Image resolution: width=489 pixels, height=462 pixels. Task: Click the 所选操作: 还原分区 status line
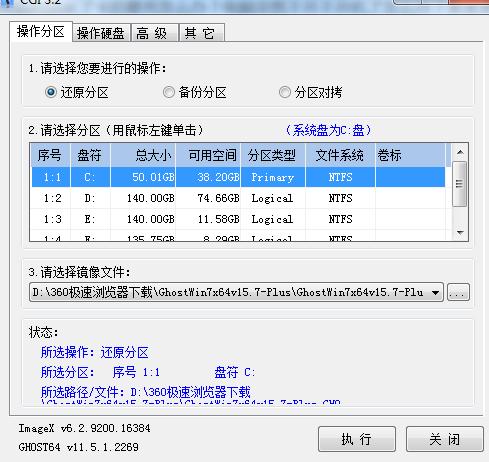(x=95, y=352)
